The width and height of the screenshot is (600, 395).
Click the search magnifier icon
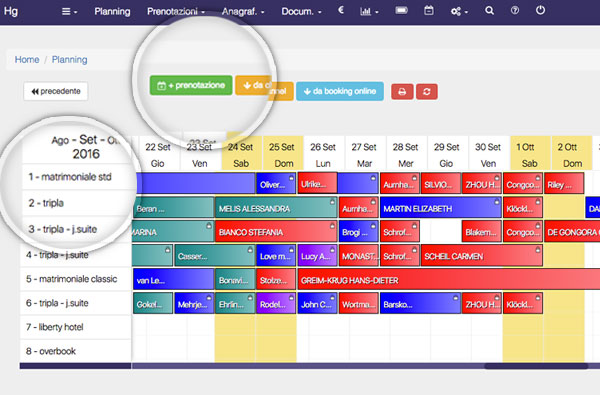click(x=489, y=11)
